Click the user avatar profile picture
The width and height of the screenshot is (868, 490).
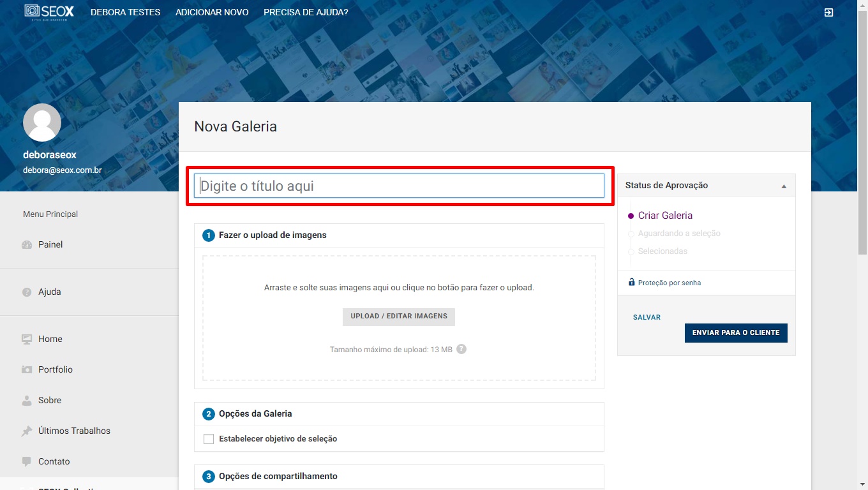42,122
